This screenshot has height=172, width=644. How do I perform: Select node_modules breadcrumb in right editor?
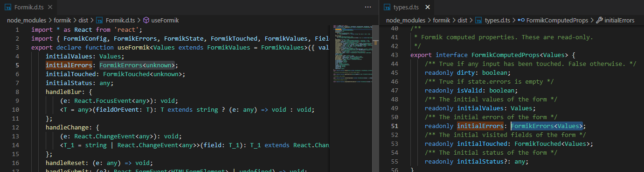406,21
